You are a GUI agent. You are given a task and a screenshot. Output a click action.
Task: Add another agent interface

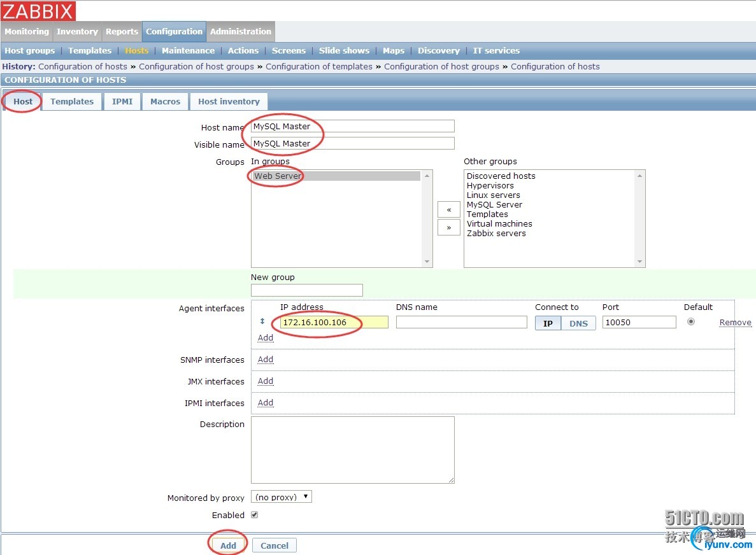pyautogui.click(x=265, y=338)
